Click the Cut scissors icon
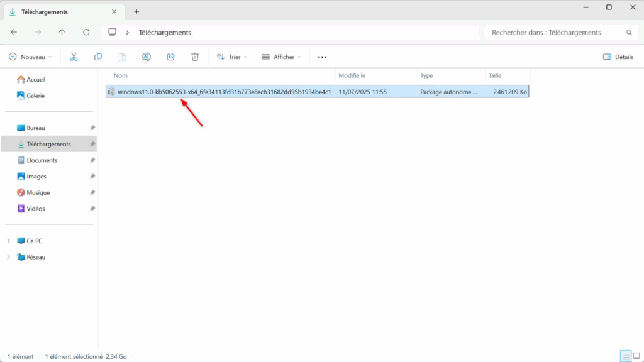Image resolution: width=644 pixels, height=362 pixels. pos(74,57)
